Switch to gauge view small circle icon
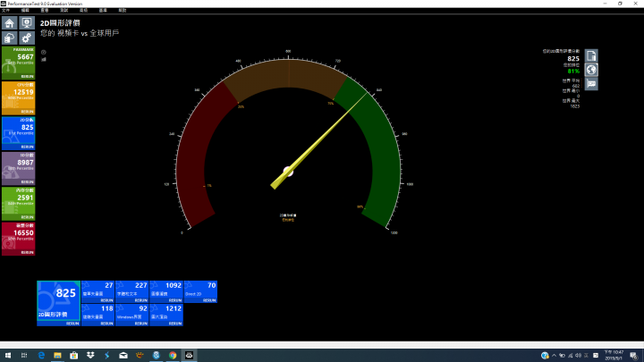Viewport: 644px width, 362px height. click(x=44, y=52)
